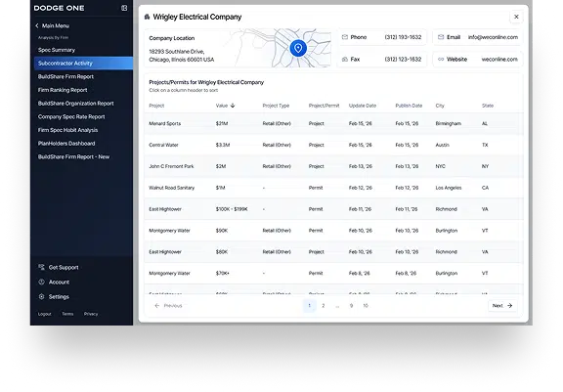Click the building icon beside company title
This screenshot has width=563, height=392.
tap(147, 17)
